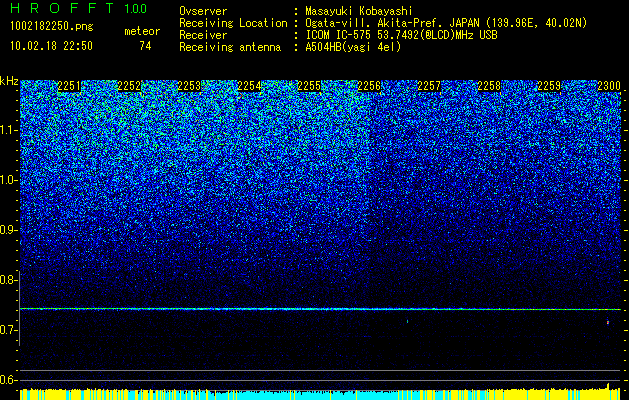Image resolution: width=629 pixels, height=400 pixels.
Task: Click the 2251 time marker
Action: (x=69, y=86)
